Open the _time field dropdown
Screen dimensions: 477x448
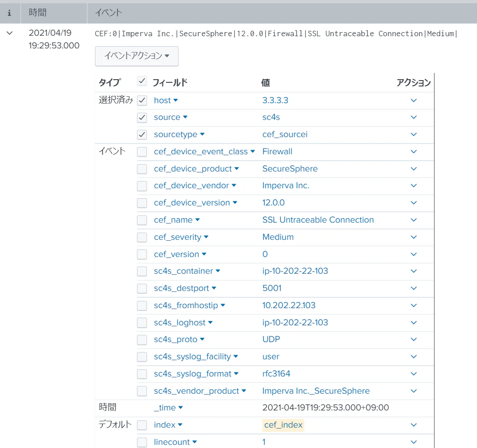click(169, 407)
